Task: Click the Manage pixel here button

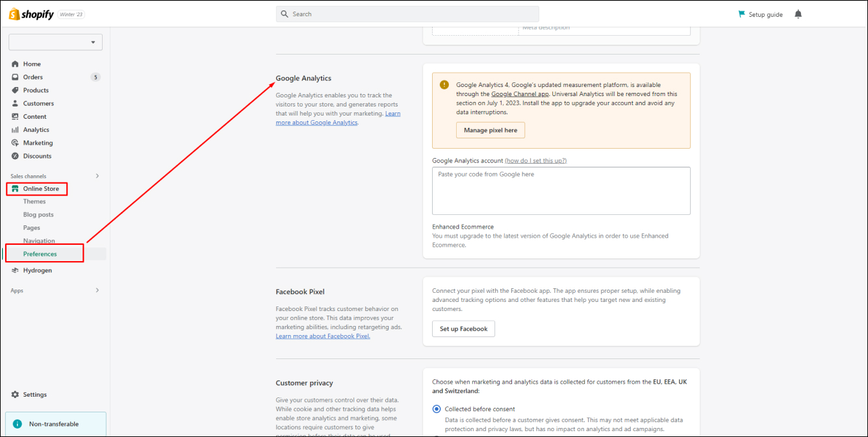Action: 491,131
